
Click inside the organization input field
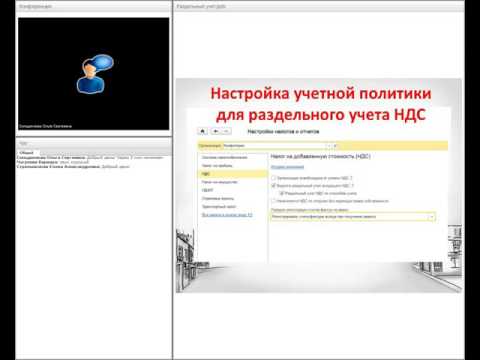(x=274, y=146)
